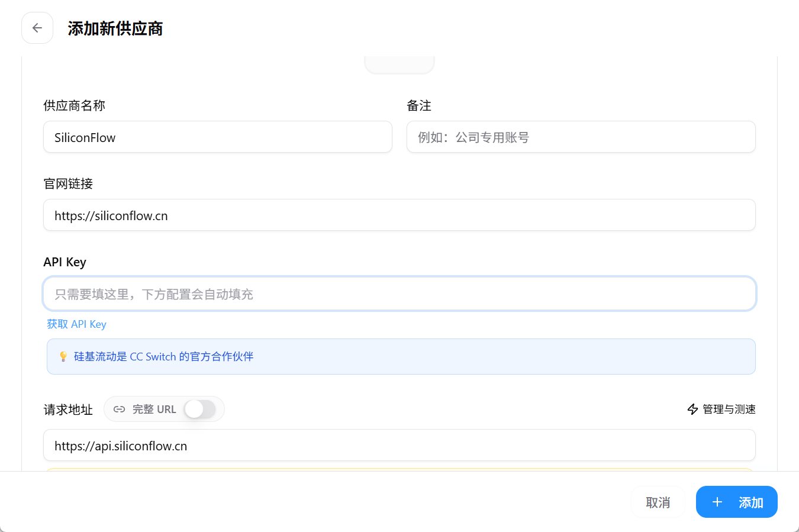Focus the API Key input field
The image size is (799, 532).
(x=399, y=294)
